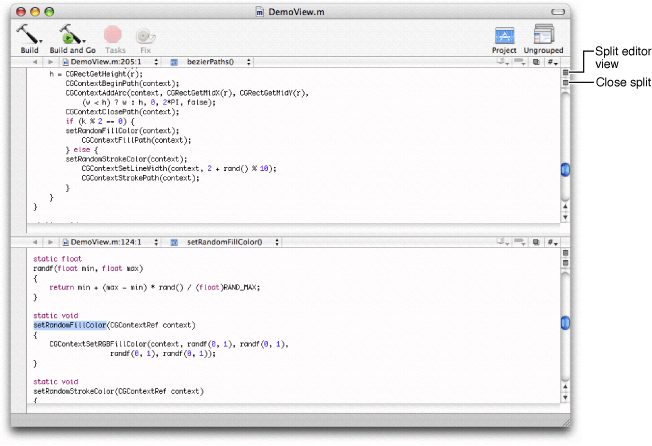The height and width of the screenshot is (446, 652).
Task: Click the Fix toolbar icon
Action: pos(146,34)
